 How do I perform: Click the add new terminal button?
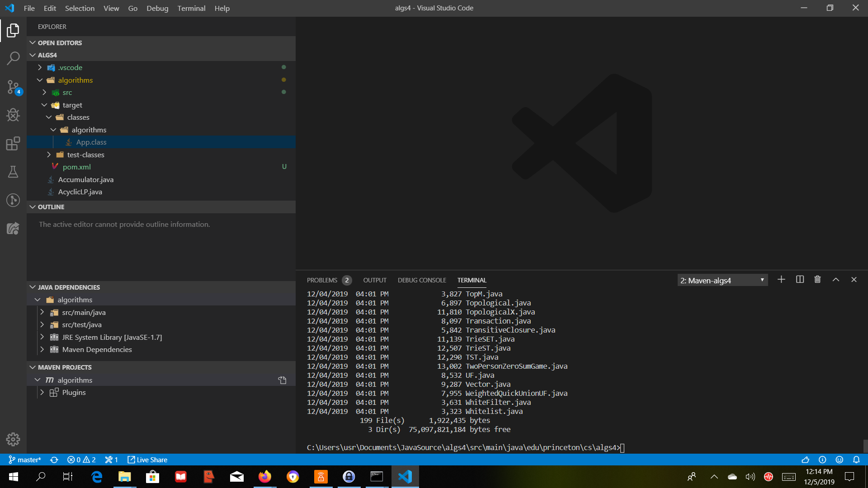[x=781, y=279]
